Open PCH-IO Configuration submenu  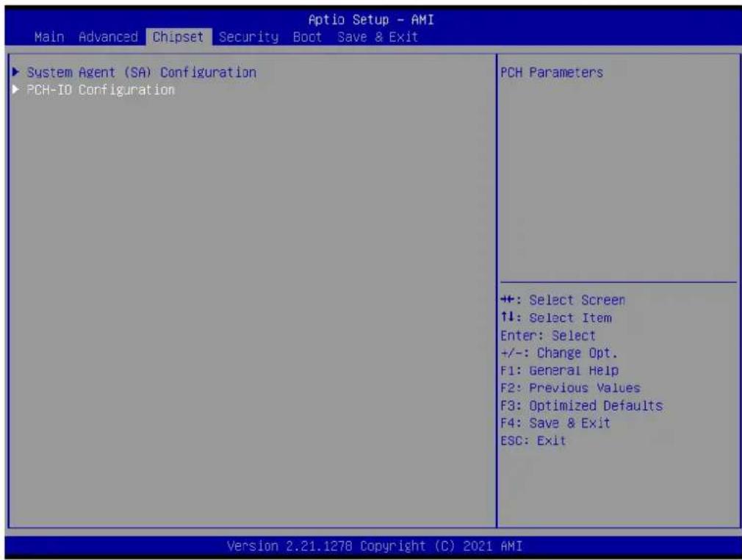pyautogui.click(x=101, y=90)
